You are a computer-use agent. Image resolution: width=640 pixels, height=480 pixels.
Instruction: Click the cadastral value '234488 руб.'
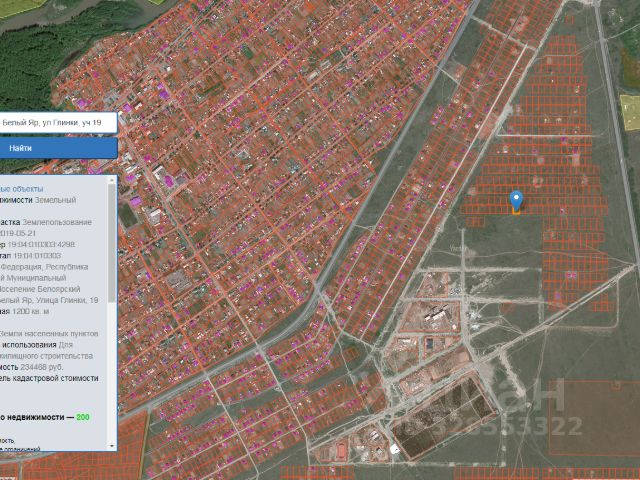click(42, 367)
